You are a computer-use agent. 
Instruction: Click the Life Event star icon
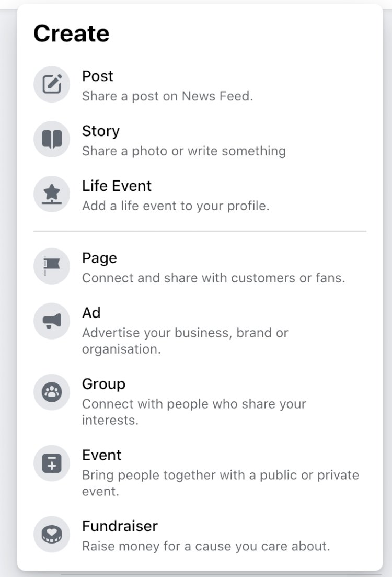(x=52, y=194)
